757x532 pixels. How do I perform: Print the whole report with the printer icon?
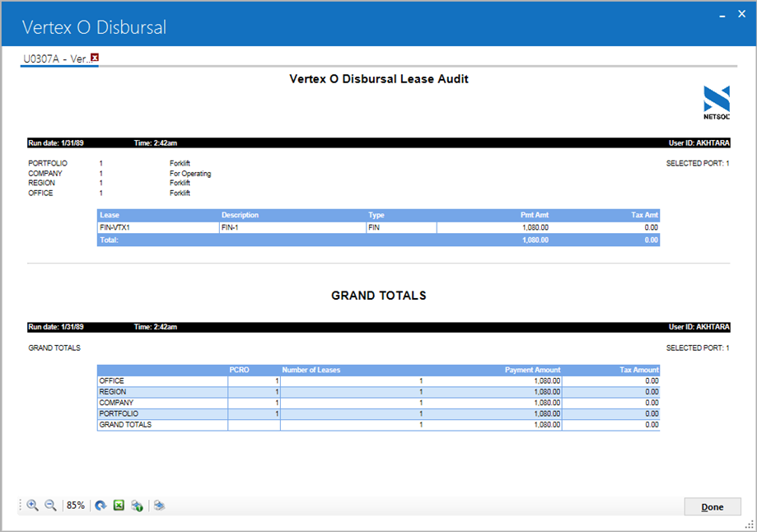coord(159,506)
